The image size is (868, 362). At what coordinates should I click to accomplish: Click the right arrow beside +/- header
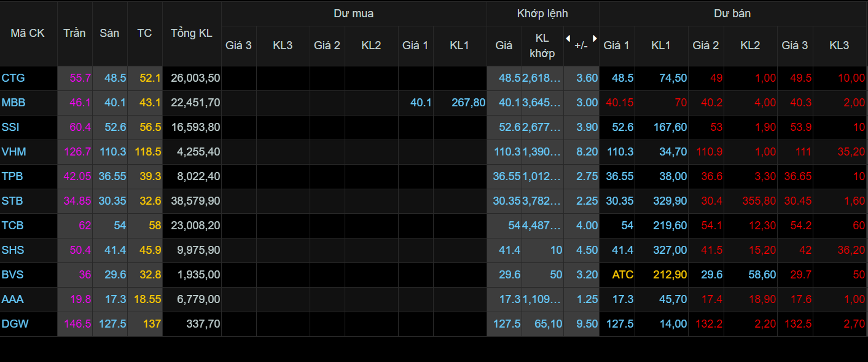tap(595, 39)
